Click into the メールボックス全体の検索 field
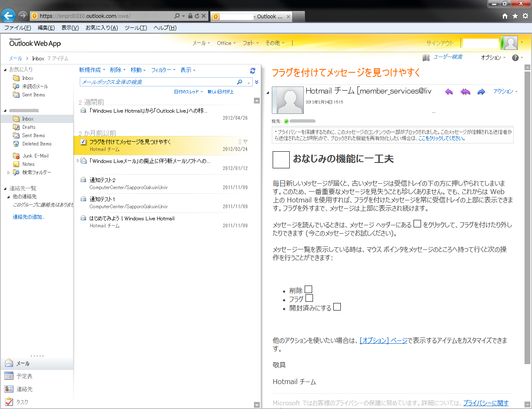The height and width of the screenshot is (409, 532). [158, 82]
